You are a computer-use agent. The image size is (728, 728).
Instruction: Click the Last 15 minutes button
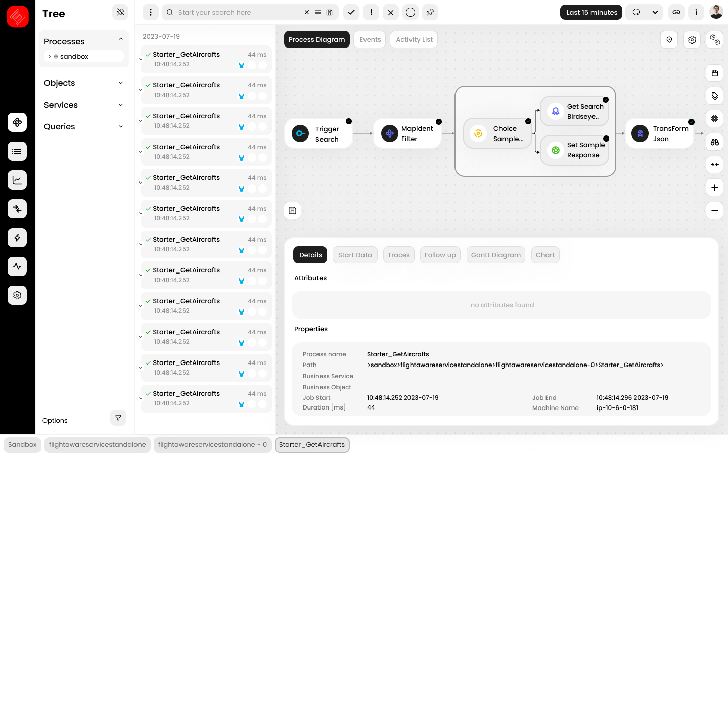(x=591, y=12)
